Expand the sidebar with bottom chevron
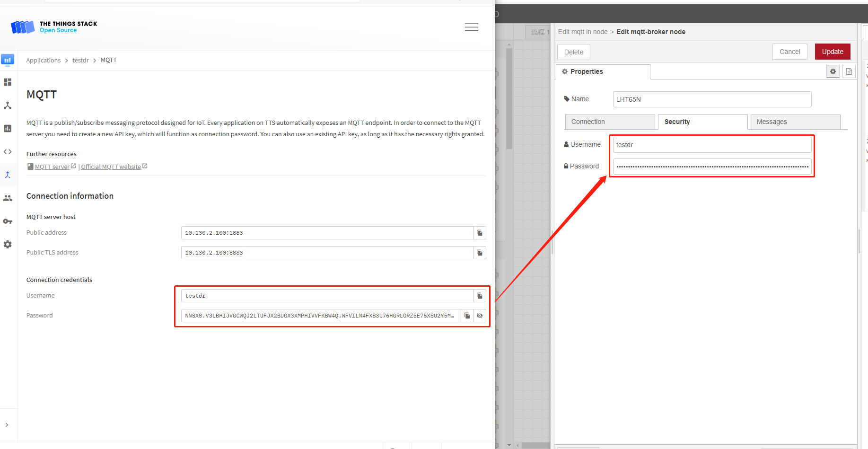Screen dimensions: 868x449 7,425
